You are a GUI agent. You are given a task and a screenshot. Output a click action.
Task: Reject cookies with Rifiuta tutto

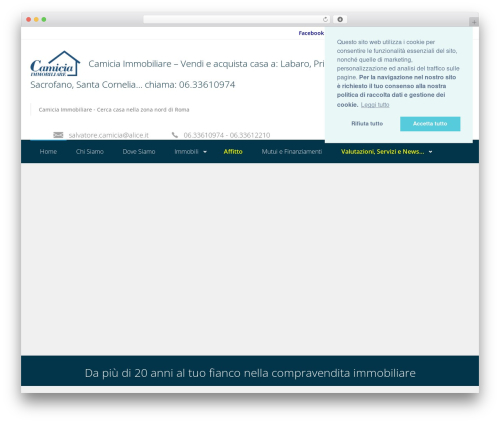367,124
